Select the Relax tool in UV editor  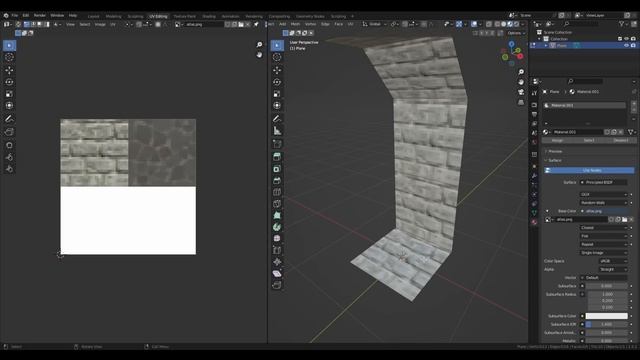9,157
